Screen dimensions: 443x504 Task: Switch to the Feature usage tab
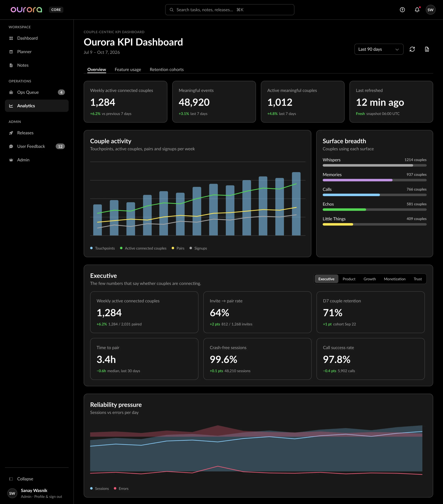[128, 70]
